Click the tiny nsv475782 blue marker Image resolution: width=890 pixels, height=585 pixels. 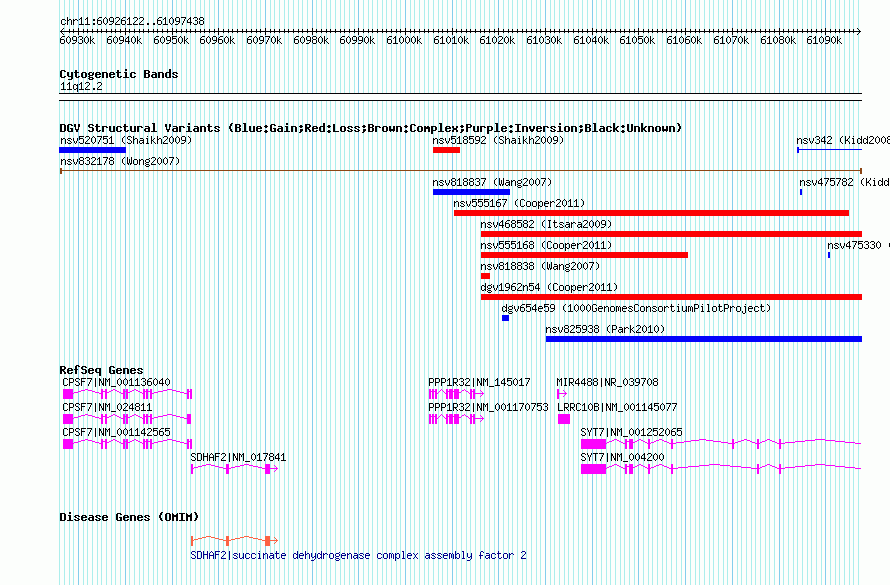point(801,192)
